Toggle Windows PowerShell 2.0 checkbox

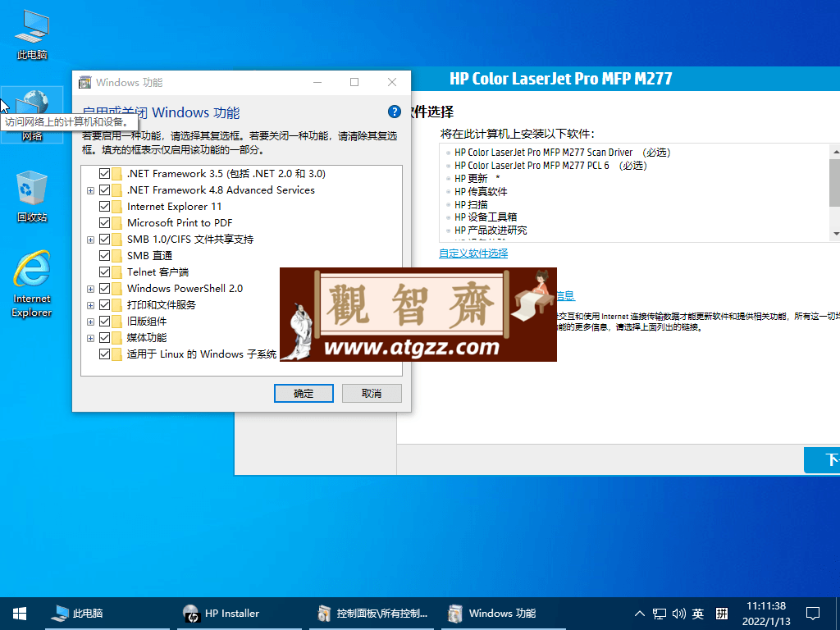104,288
